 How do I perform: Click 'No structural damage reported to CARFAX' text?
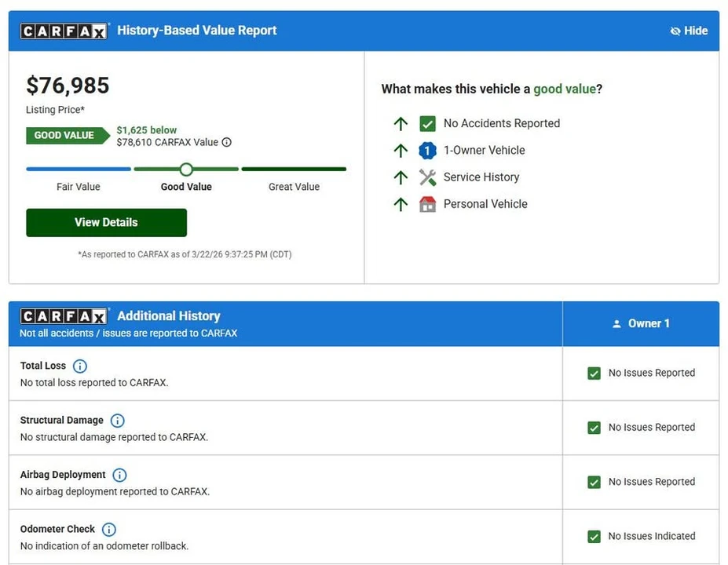(x=114, y=437)
